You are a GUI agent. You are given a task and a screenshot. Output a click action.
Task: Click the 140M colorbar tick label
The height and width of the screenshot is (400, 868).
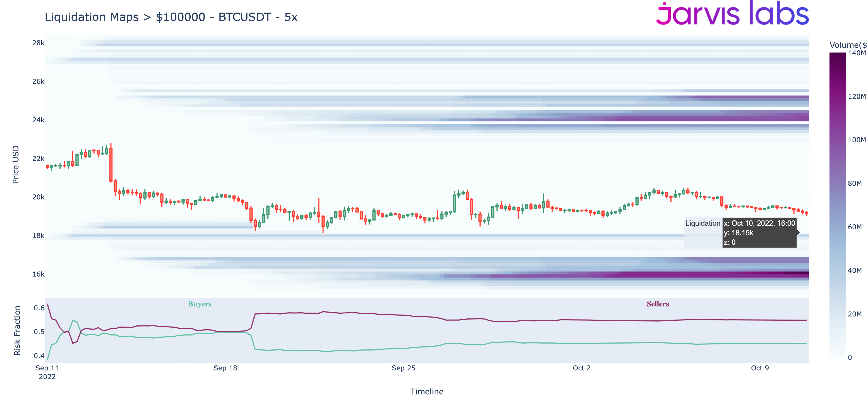click(857, 53)
